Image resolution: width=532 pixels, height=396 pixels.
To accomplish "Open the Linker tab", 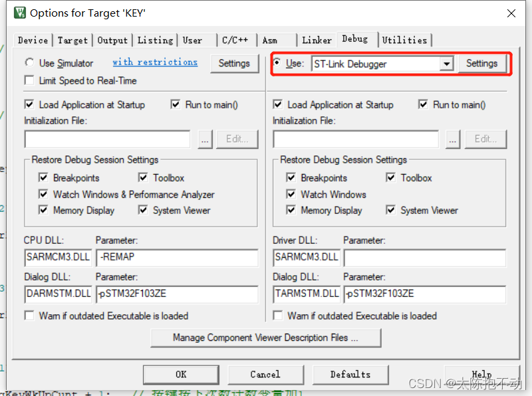I will point(317,41).
